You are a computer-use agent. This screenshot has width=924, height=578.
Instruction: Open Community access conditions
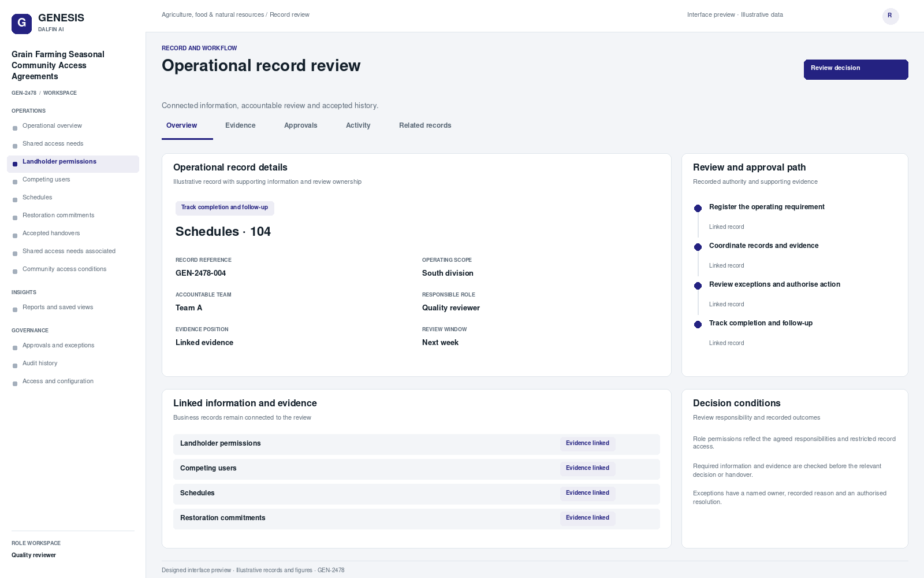[x=73, y=269]
